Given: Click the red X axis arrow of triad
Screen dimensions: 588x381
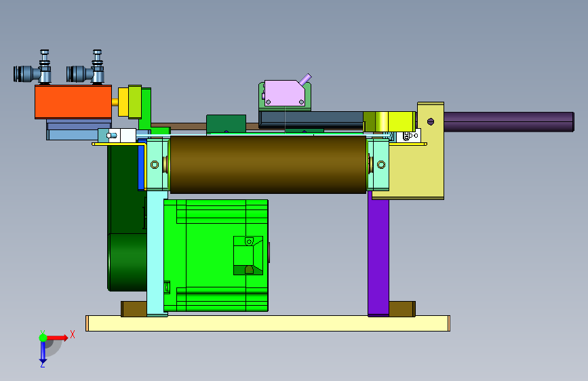Looking at the screenshot, I should point(58,338).
